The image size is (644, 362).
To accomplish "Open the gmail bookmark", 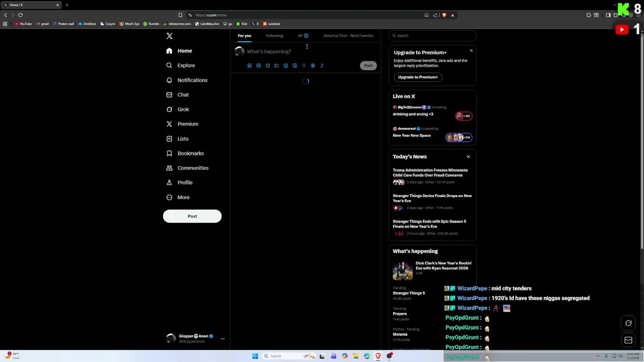I will (42, 24).
